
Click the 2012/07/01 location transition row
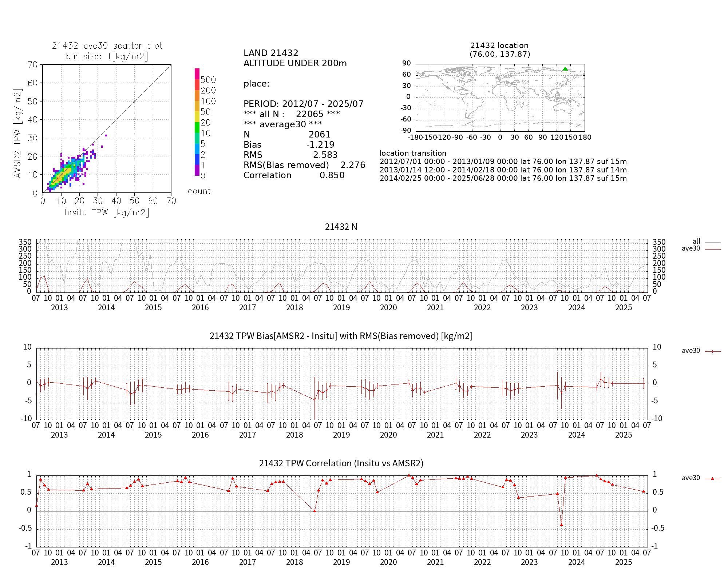(503, 162)
